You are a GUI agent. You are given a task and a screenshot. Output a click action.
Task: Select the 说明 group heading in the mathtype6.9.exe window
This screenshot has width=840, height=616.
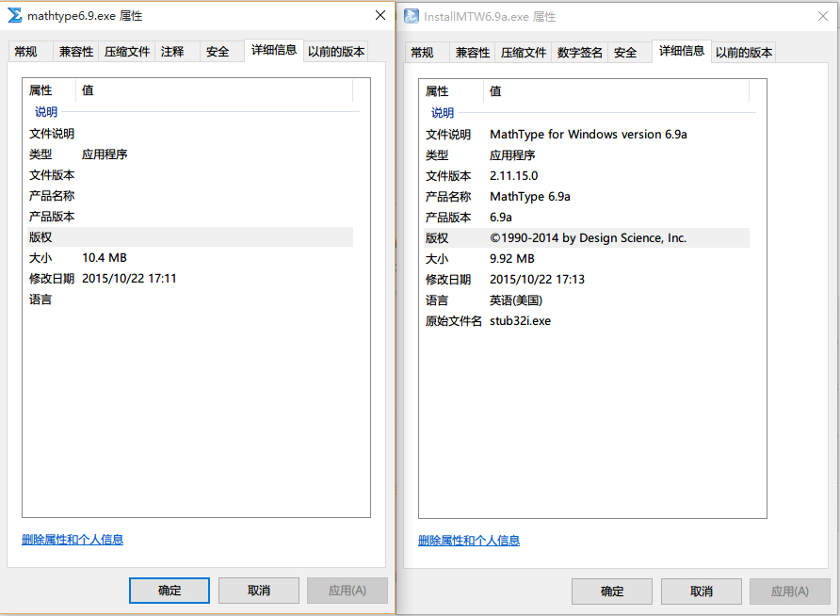(x=46, y=111)
